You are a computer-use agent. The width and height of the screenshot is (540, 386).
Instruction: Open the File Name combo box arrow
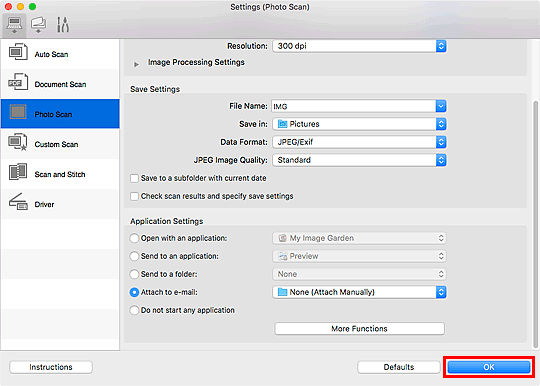click(441, 106)
